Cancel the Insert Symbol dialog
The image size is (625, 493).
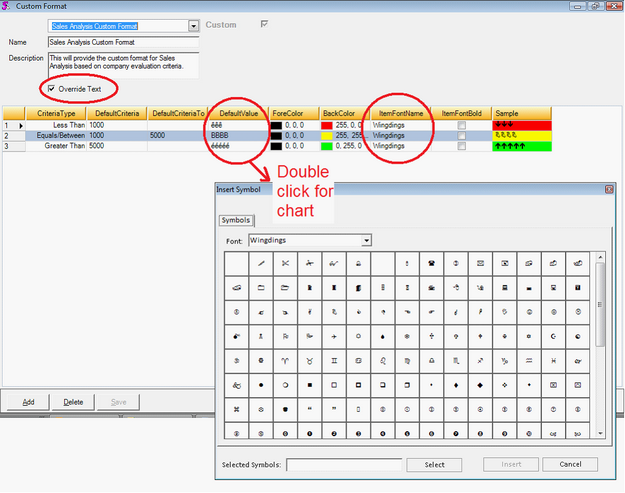click(x=570, y=464)
